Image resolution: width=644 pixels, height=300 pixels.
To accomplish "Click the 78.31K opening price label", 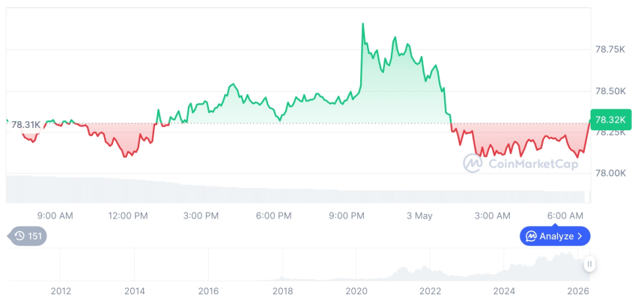I will tap(25, 124).
